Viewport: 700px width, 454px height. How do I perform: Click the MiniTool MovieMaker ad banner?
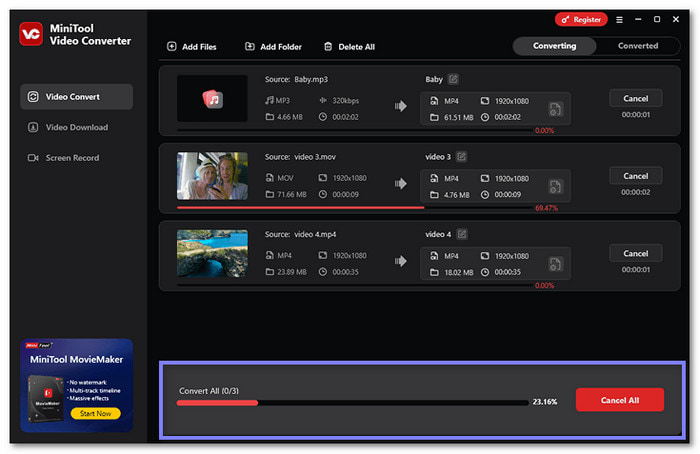pos(76,386)
